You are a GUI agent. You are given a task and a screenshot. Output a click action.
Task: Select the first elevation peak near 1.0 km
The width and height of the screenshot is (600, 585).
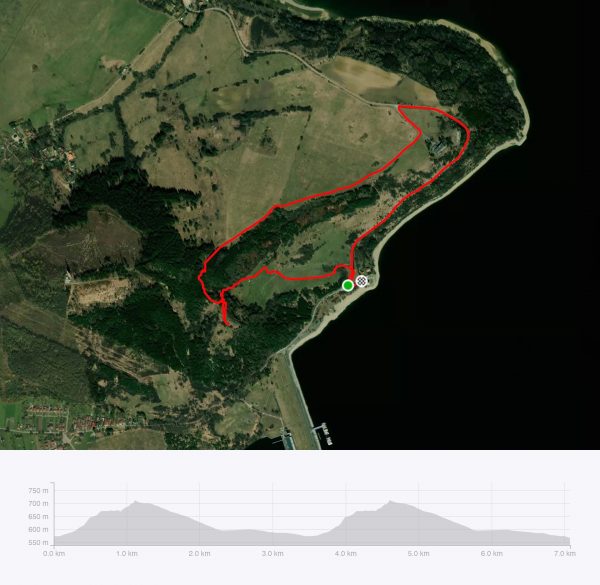tap(135, 502)
